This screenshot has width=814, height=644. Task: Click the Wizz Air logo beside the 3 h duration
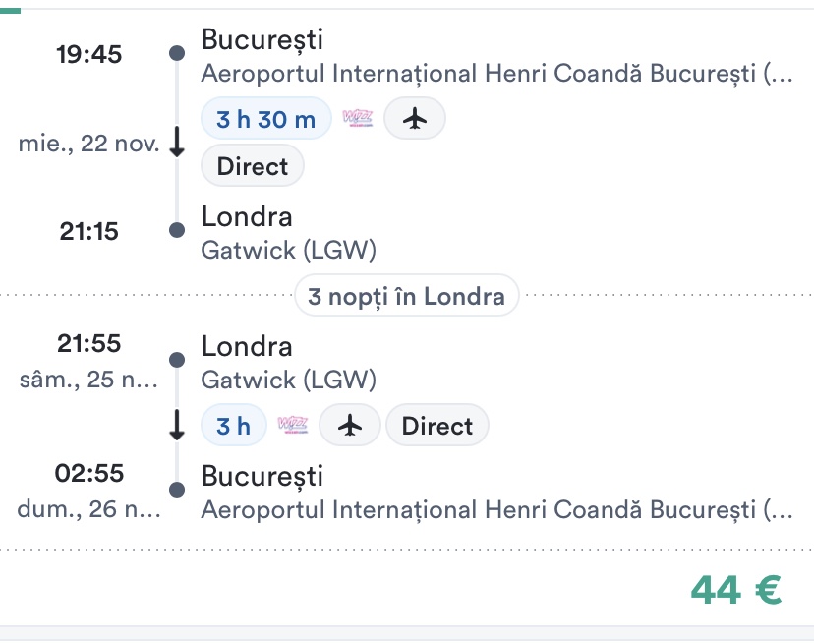pos(293,426)
